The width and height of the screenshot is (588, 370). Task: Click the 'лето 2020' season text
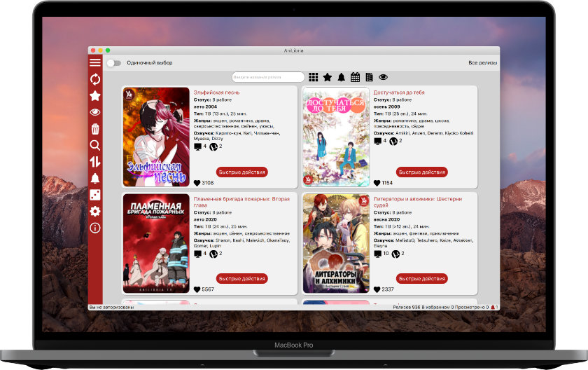205,219
